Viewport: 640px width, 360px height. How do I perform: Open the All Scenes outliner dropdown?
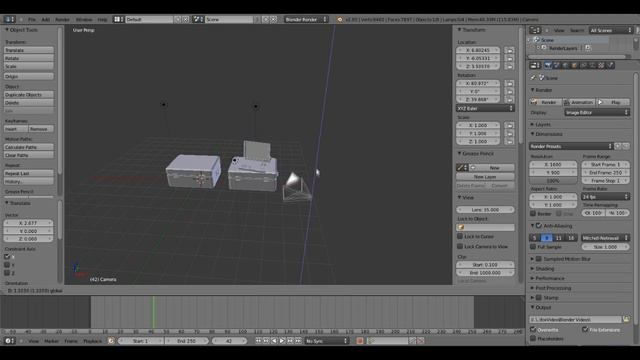coord(611,30)
